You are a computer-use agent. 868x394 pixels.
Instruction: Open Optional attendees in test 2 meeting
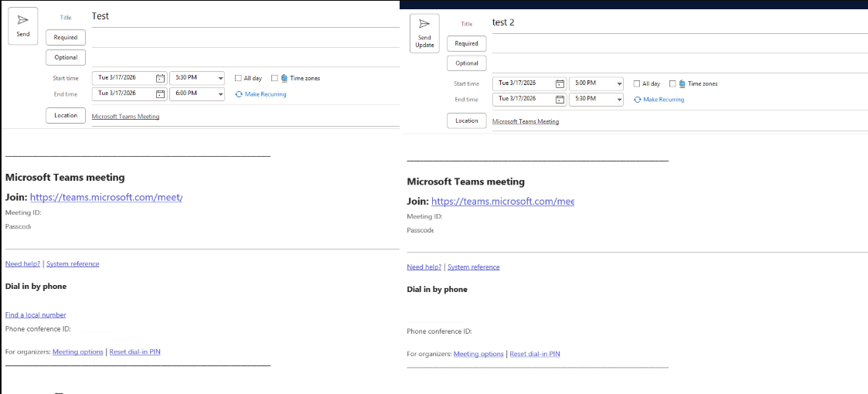467,63
